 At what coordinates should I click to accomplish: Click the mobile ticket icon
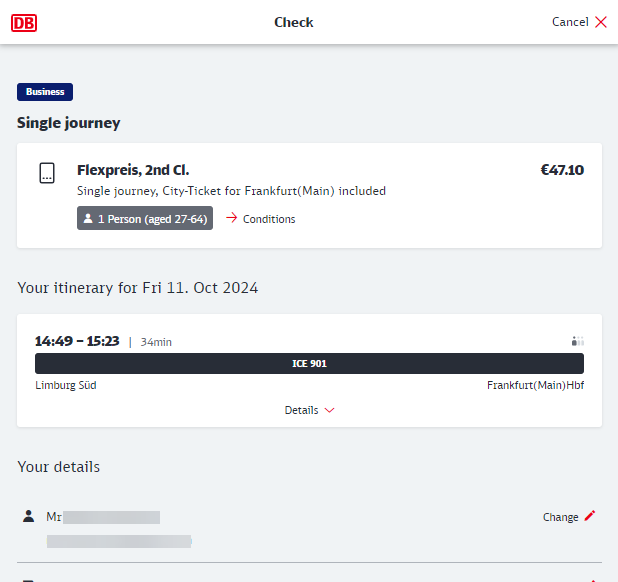click(47, 173)
